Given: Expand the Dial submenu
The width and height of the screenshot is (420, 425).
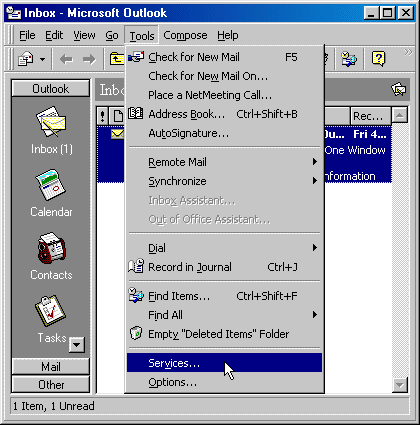Looking at the screenshot, I should click(224, 248).
